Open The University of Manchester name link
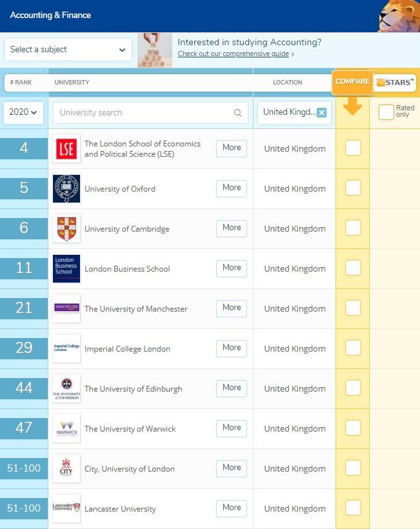Screen dimensions: 420x529 coord(136,309)
